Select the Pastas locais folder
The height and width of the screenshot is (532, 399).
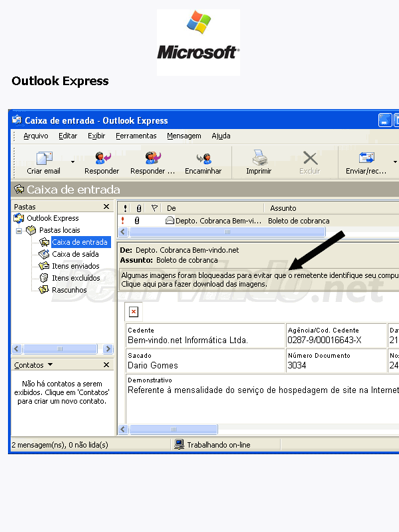pyautogui.click(x=59, y=230)
